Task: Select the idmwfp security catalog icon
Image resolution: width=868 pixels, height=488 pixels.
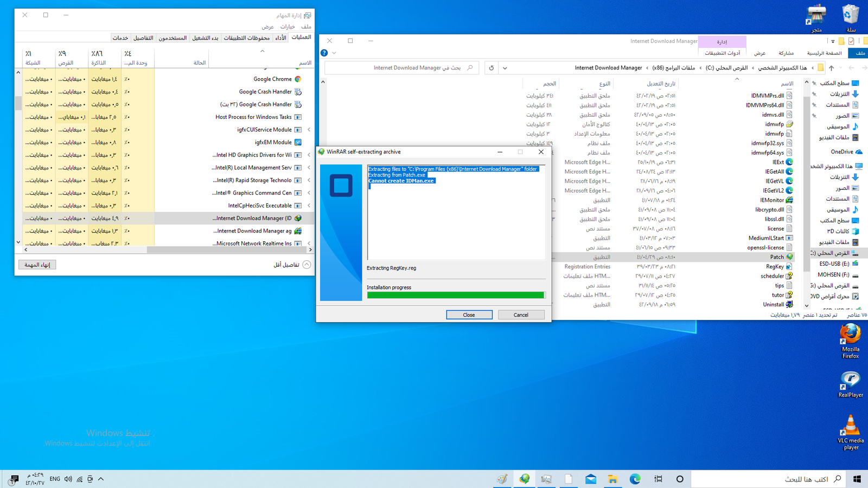Action: pos(789,124)
